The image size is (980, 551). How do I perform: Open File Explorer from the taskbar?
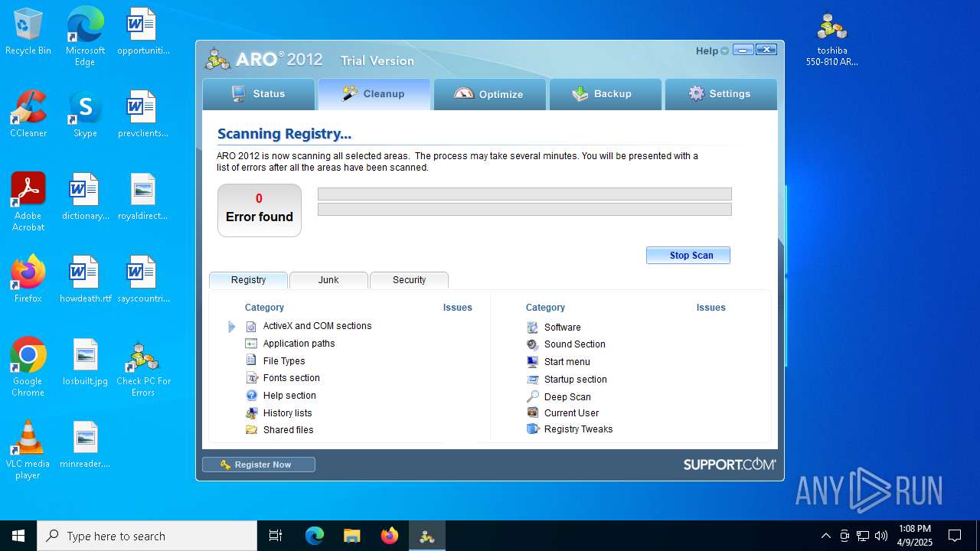pos(352,536)
